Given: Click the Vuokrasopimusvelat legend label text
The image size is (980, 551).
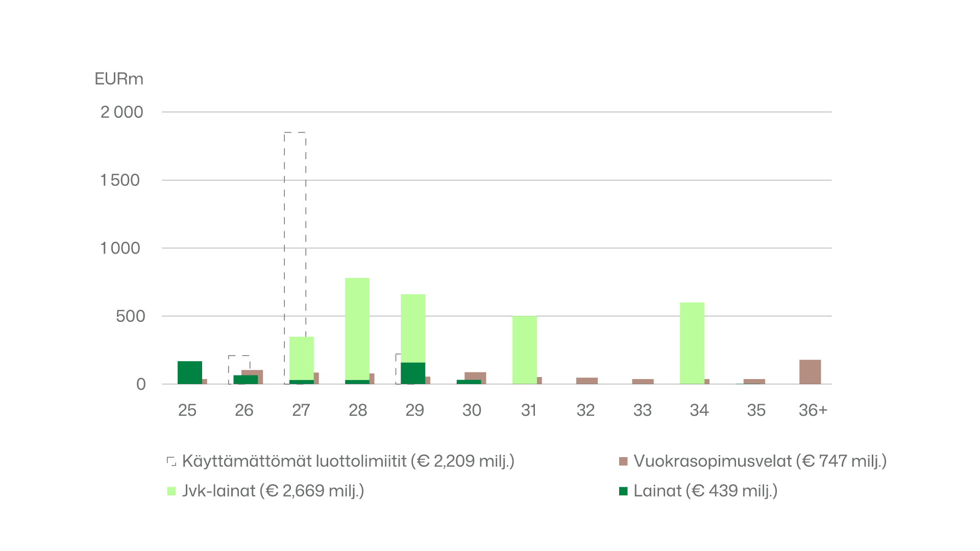Looking at the screenshot, I should [x=760, y=461].
